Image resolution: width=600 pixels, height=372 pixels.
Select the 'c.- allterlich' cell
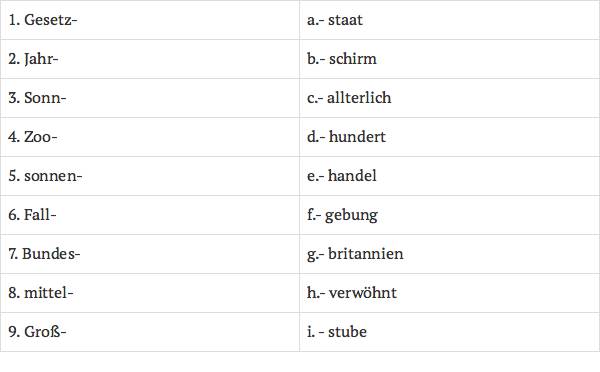coord(450,98)
